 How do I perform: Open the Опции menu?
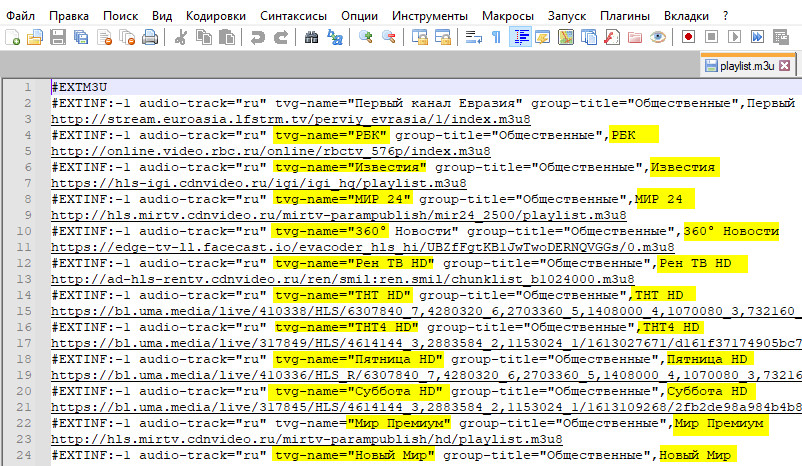360,16
